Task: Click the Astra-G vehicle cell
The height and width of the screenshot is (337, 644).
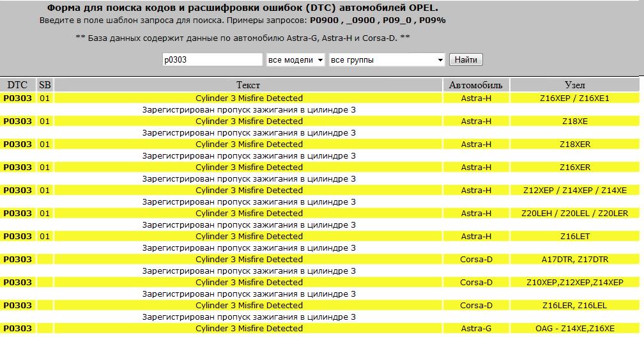Action: [476, 329]
